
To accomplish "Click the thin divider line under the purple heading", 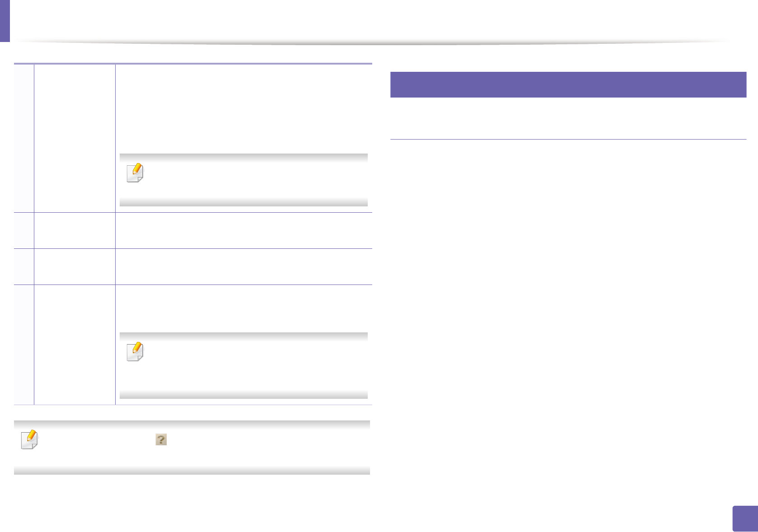I will click(x=568, y=139).
